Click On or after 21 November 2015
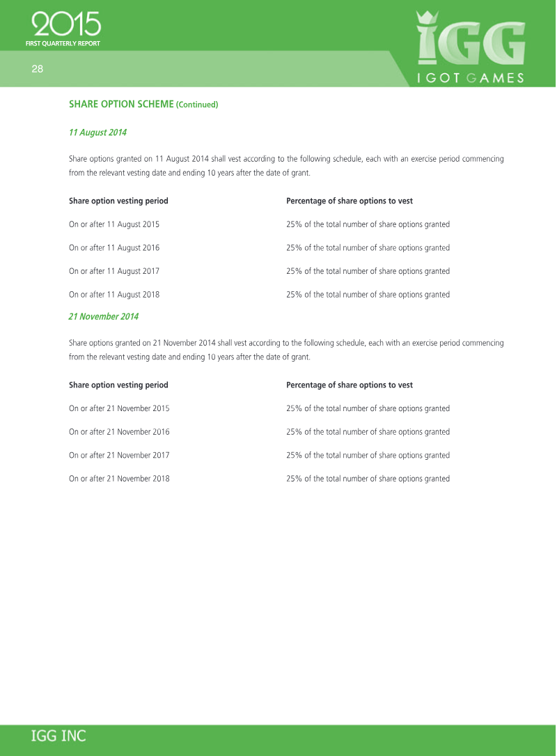Screen dimensions: 557x756 (x=119, y=408)
